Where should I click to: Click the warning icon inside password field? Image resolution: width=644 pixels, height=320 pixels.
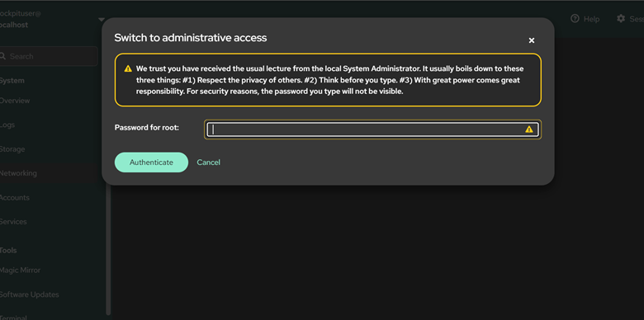(529, 129)
